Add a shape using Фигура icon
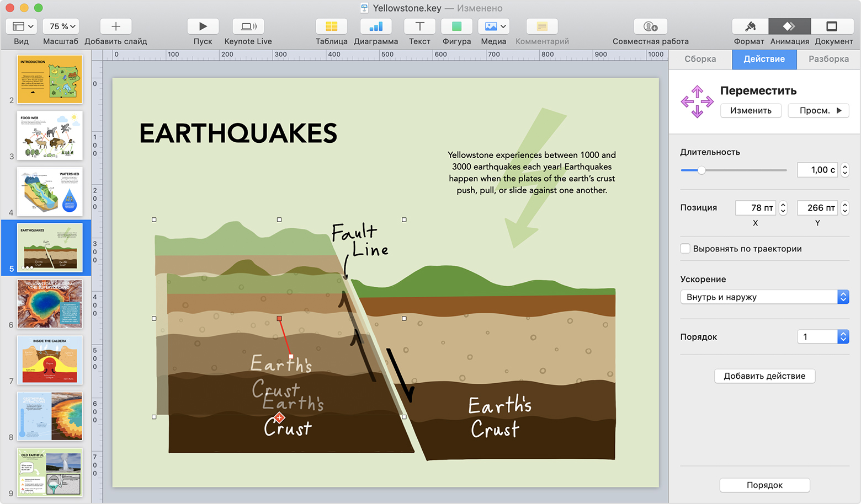 pos(456,26)
